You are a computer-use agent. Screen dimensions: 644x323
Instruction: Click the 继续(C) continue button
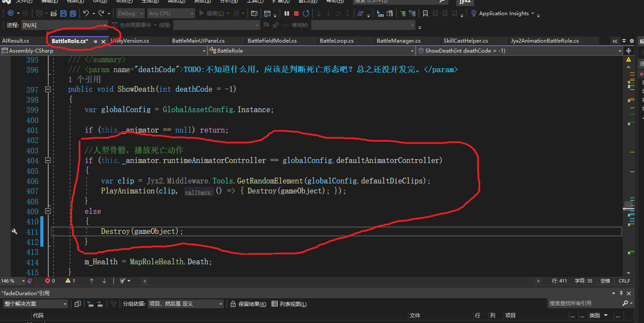tap(213, 13)
